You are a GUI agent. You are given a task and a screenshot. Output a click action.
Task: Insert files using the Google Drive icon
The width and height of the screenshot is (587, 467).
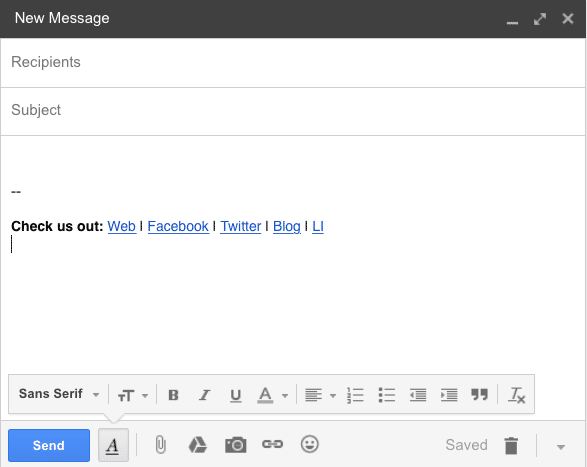tap(197, 445)
